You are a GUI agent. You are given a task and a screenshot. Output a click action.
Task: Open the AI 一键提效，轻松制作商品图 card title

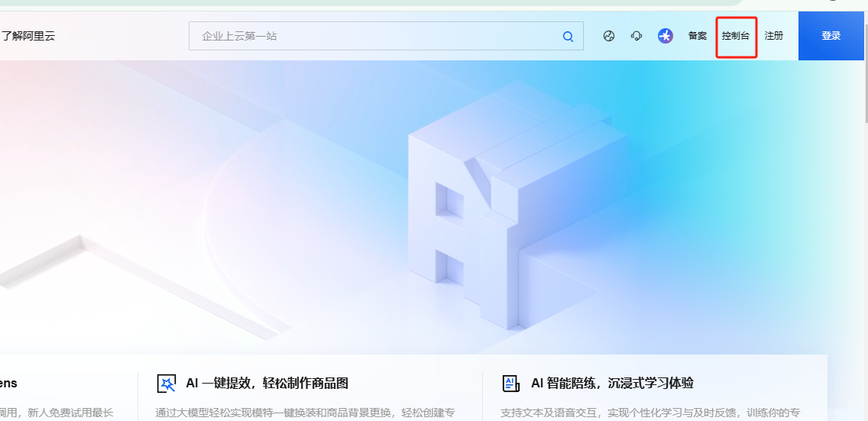[267, 384]
